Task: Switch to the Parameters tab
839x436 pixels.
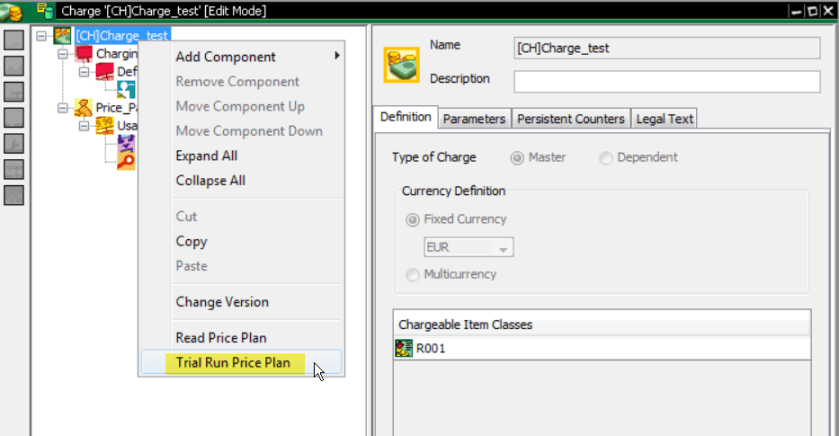Action: (474, 119)
